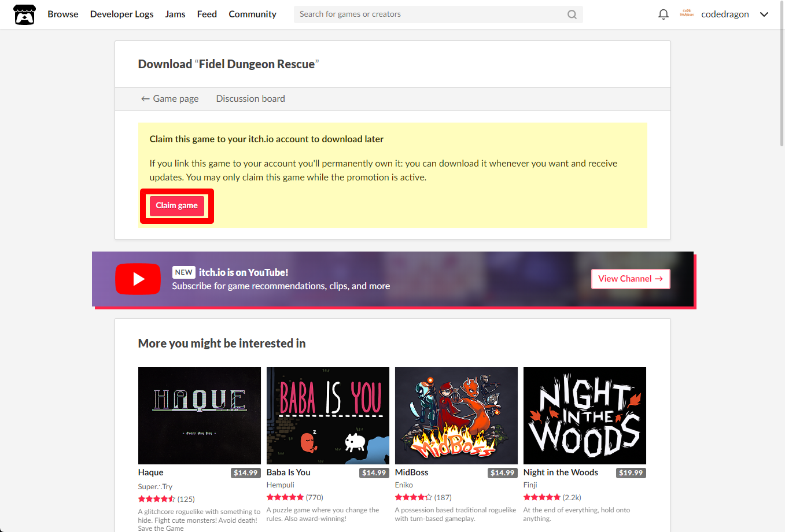Open the Night in the Woods thumbnail

[x=585, y=416]
